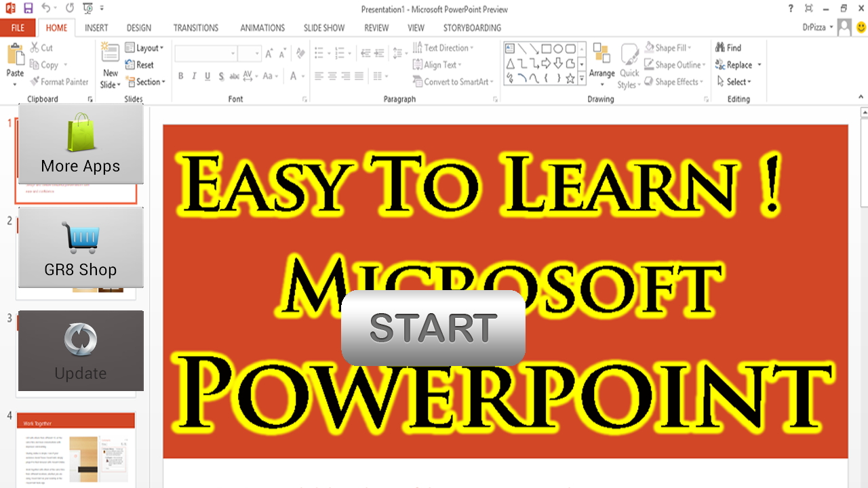
Task: Expand the Text Direction dropdown
Action: click(443, 48)
